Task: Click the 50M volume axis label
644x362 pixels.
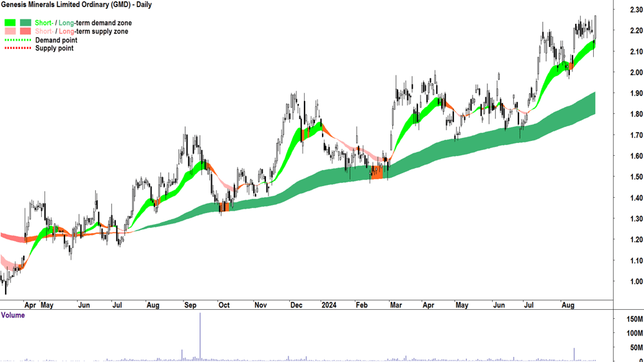Action: pyautogui.click(x=636, y=348)
